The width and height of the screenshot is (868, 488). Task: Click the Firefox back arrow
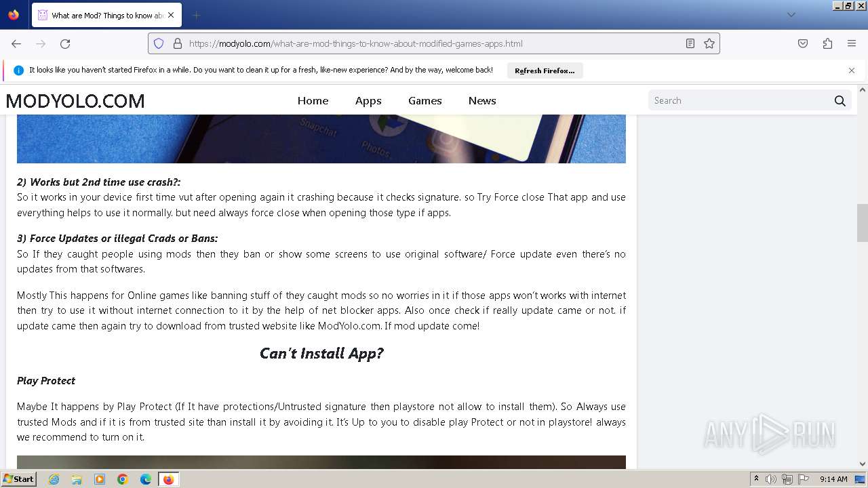(x=16, y=43)
